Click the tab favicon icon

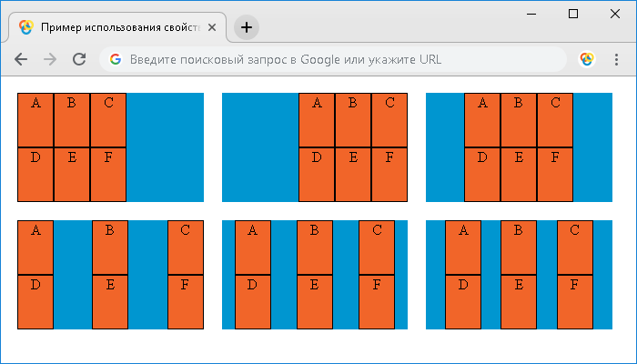pos(26,27)
